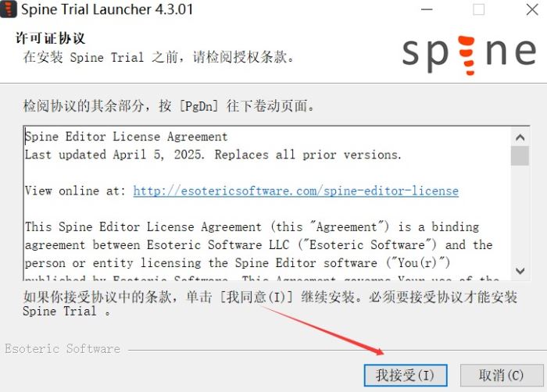This screenshot has height=392, width=547.
Task: Minimize the Spine Trial Launcher window
Action: 427,9
